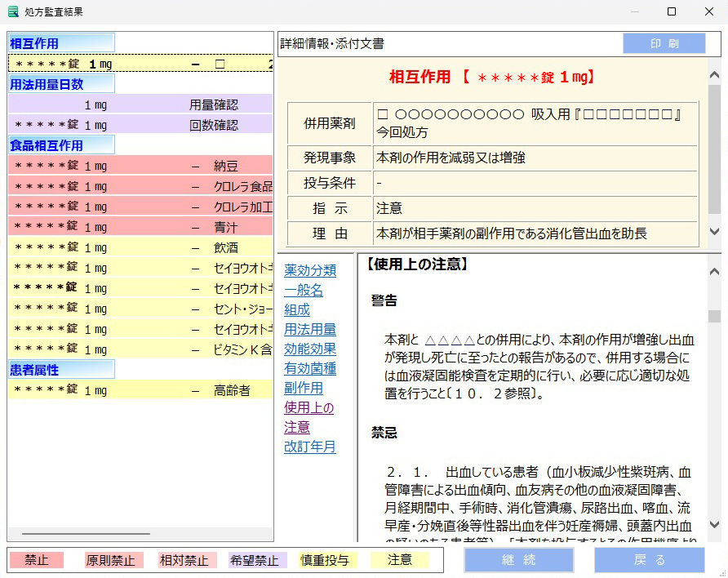Open the 用法用量 link
The width and height of the screenshot is (728, 578).
(310, 329)
